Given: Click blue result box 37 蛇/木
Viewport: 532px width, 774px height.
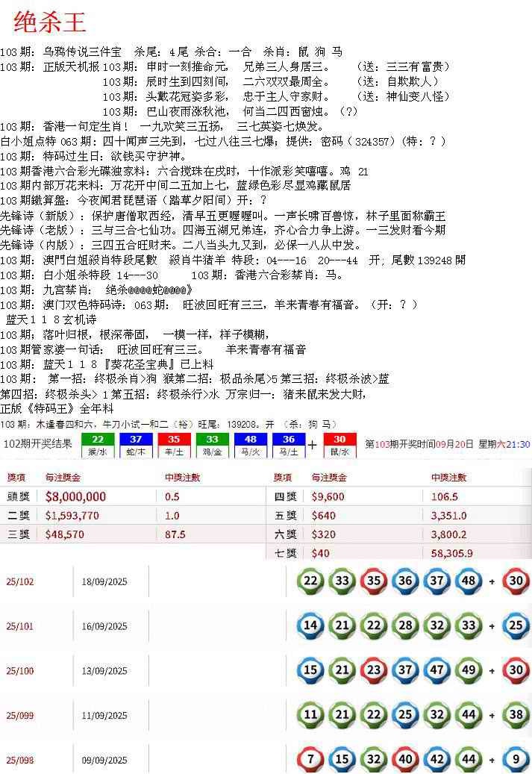Looking at the screenshot, I should 136,445.
